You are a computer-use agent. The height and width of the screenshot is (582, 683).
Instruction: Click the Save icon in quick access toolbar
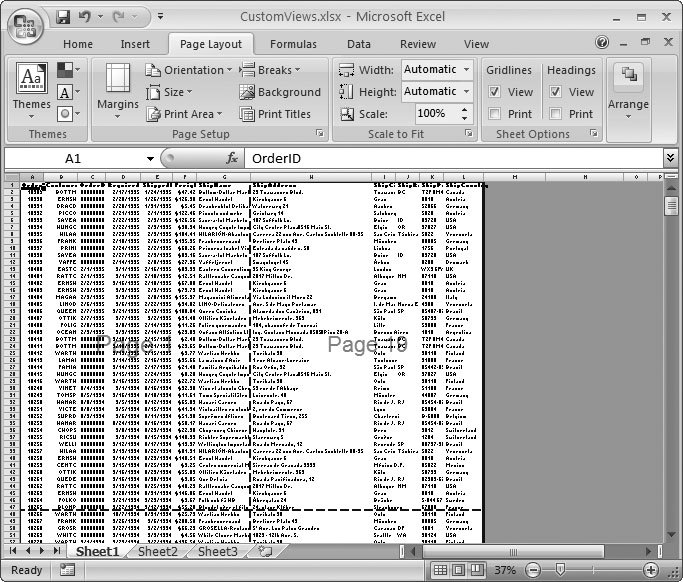tap(63, 18)
